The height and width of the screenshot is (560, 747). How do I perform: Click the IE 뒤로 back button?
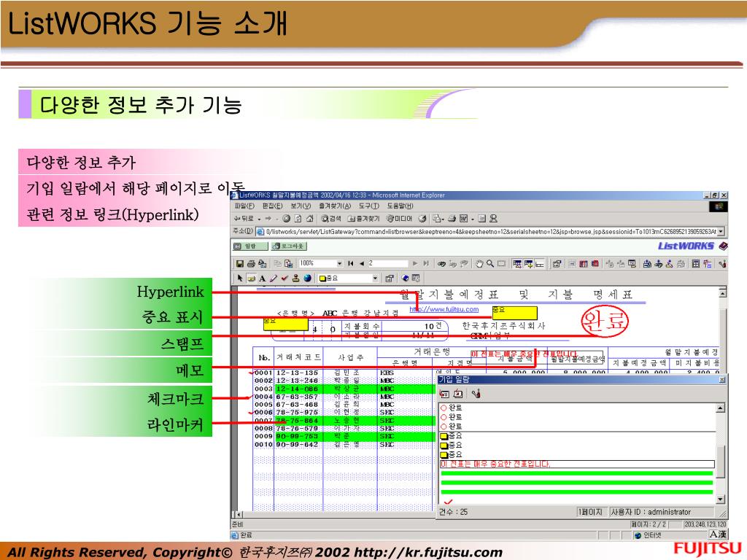[244, 219]
